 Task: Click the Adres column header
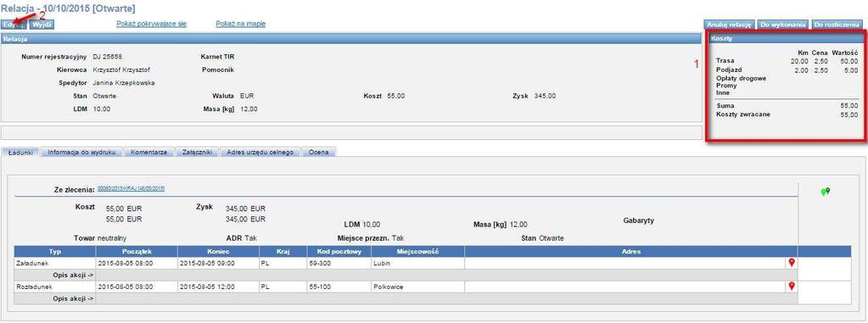click(631, 251)
